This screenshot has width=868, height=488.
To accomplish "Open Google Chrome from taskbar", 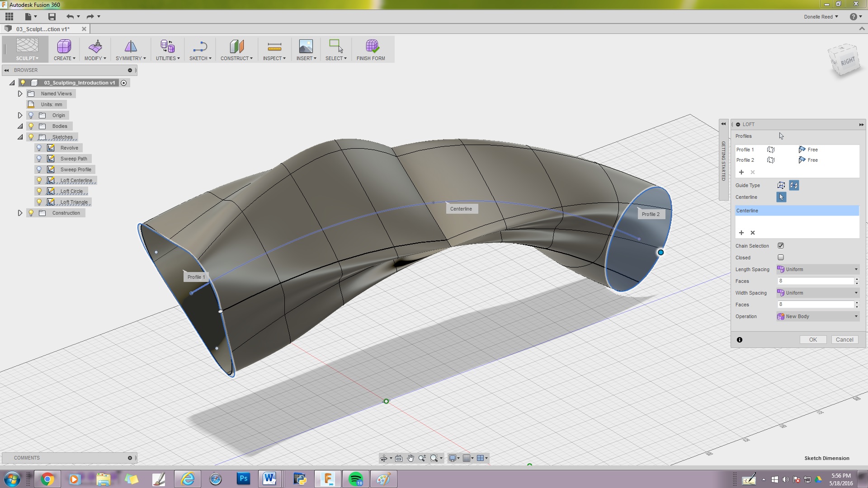I will 47,479.
